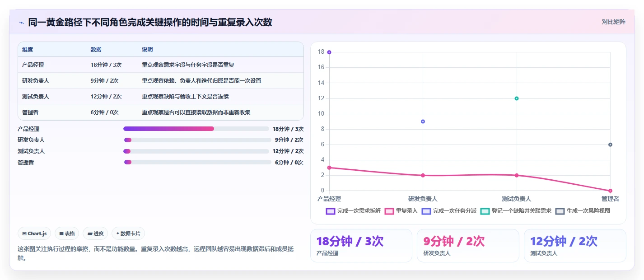644x280 pixels.
Task: Click the table value 12分钟 / 2次
Action: click(x=106, y=97)
